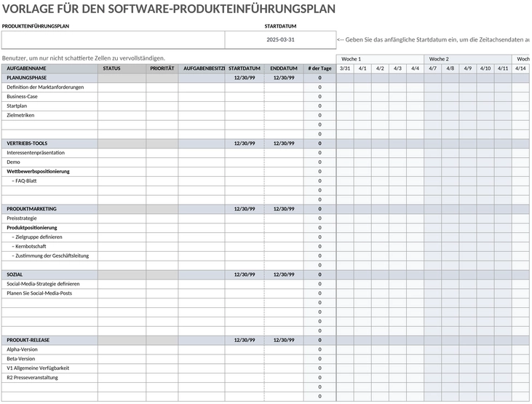This screenshot has width=532, height=404.
Task: Click the Startdatum cell in PLANUNGSPHASE row
Action: (x=245, y=78)
